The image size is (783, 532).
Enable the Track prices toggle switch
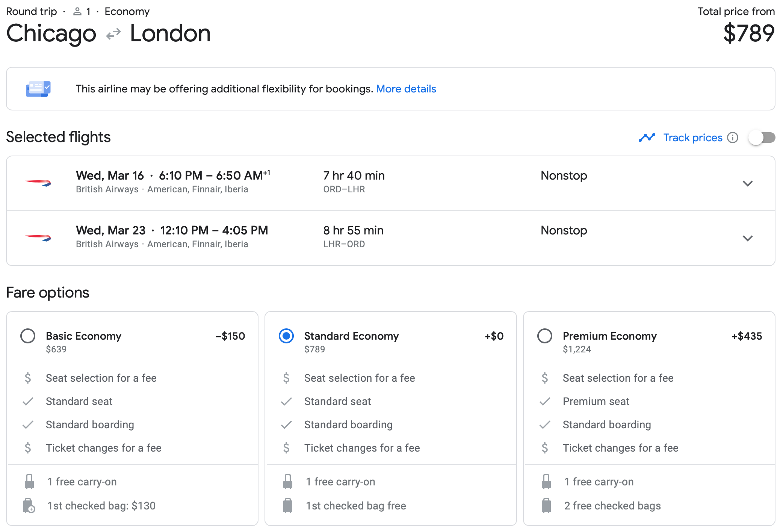point(762,138)
